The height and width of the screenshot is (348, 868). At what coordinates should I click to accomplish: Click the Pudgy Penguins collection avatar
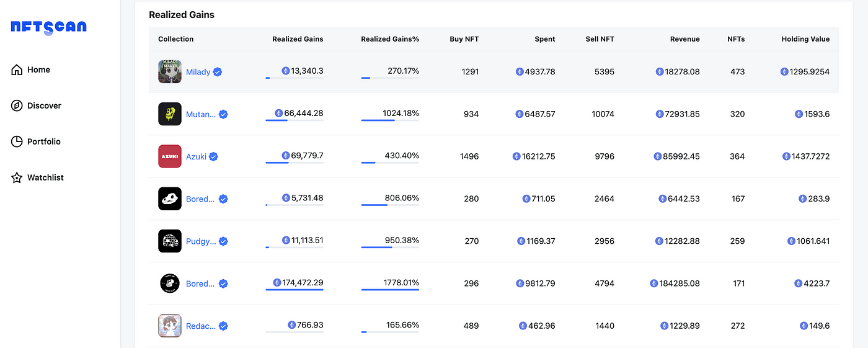(x=170, y=241)
